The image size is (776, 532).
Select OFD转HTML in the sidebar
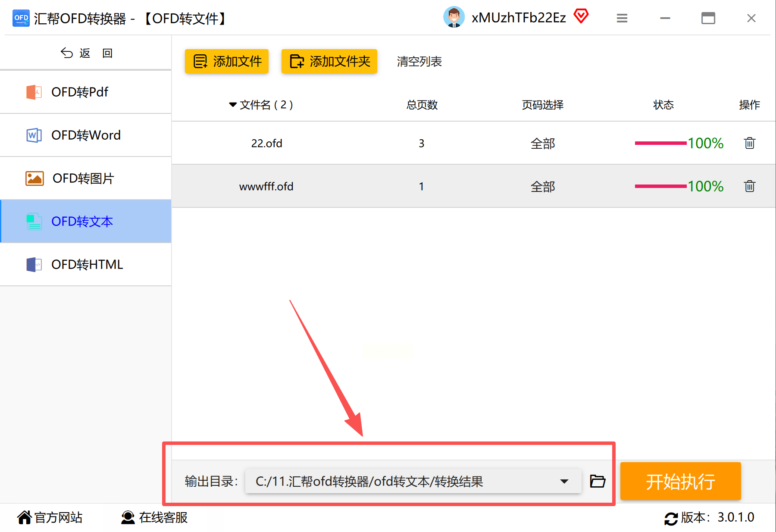(x=86, y=264)
